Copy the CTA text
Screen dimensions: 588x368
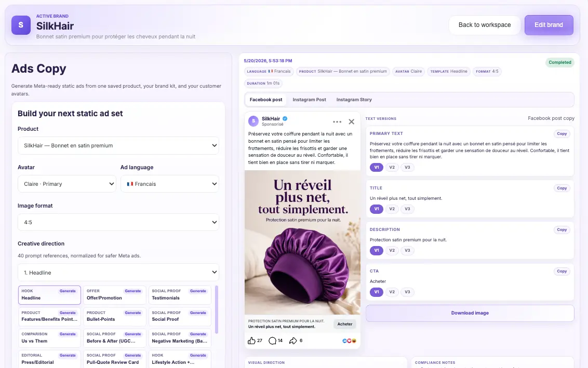pos(562,271)
